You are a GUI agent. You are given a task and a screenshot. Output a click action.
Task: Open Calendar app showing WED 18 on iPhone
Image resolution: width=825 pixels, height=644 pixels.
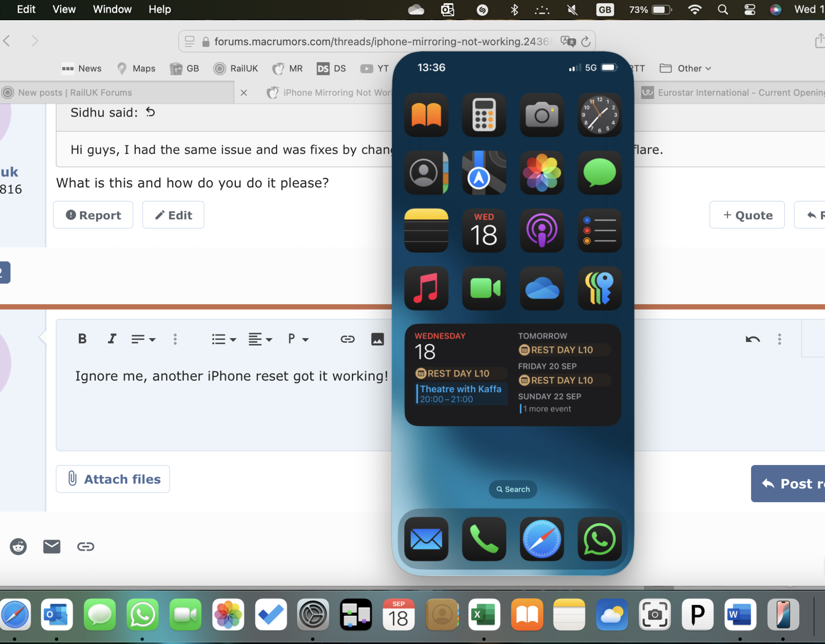coord(484,230)
